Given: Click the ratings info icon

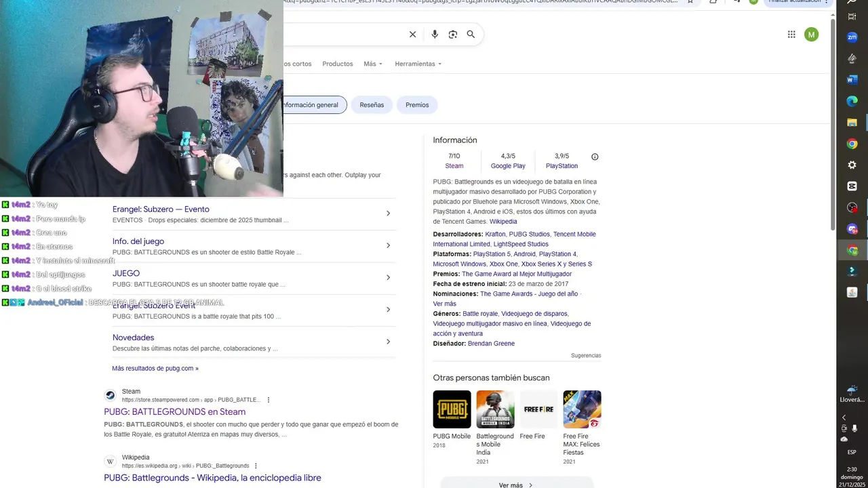Looking at the screenshot, I should point(595,157).
